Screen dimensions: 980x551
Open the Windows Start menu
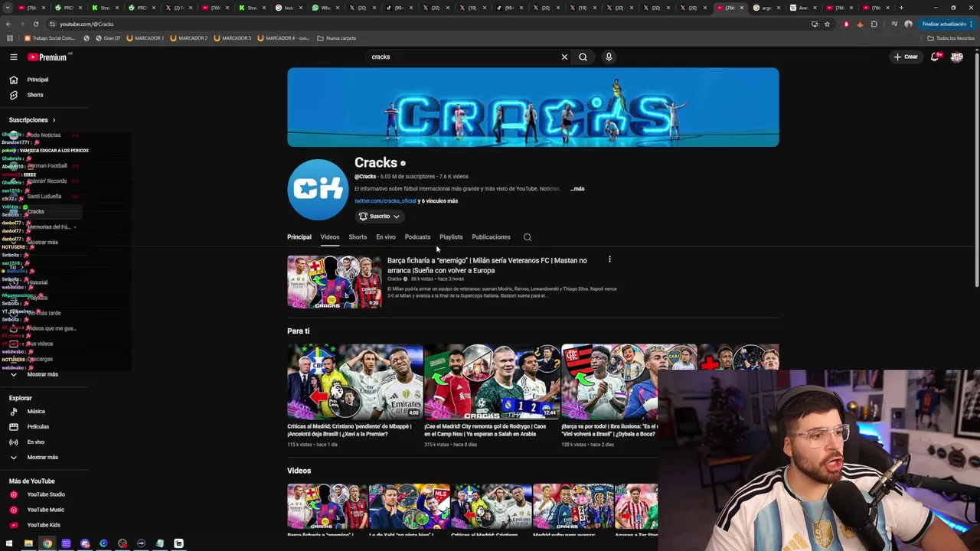click(9, 543)
